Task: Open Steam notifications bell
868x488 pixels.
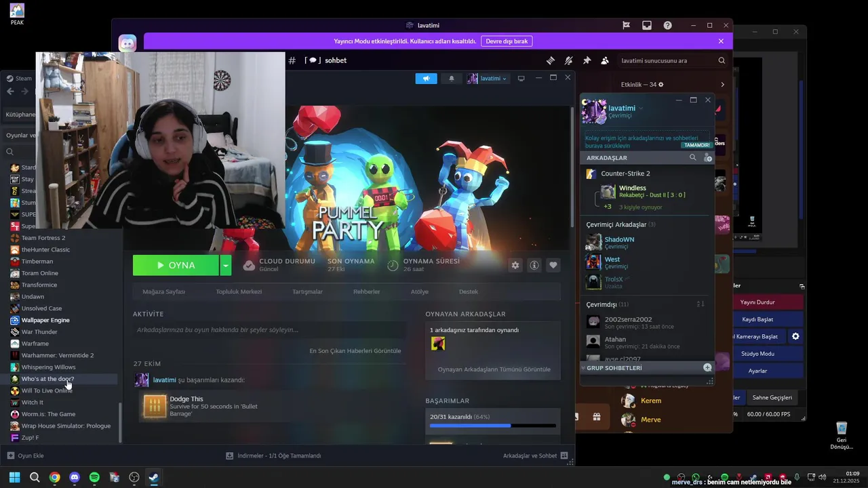Action: pos(452,79)
